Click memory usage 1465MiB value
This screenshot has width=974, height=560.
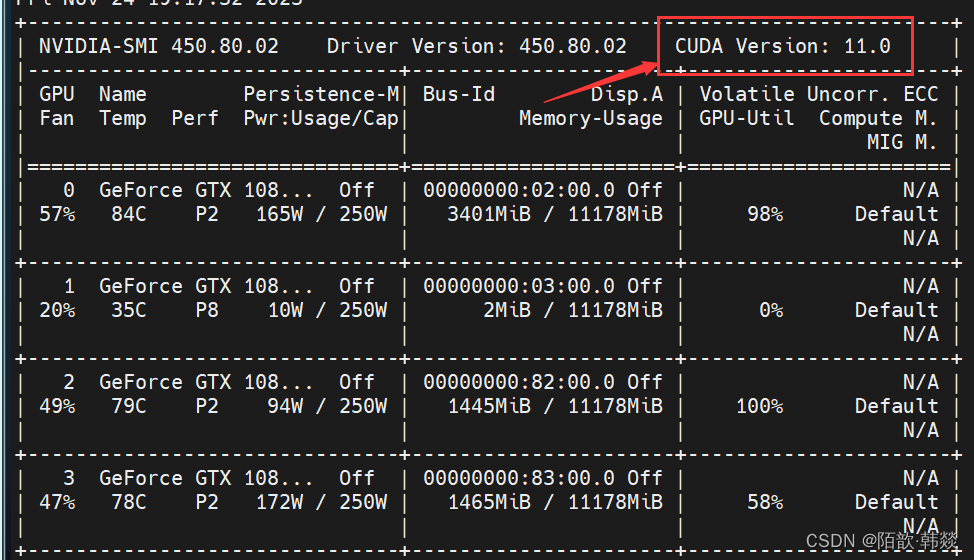tap(489, 502)
